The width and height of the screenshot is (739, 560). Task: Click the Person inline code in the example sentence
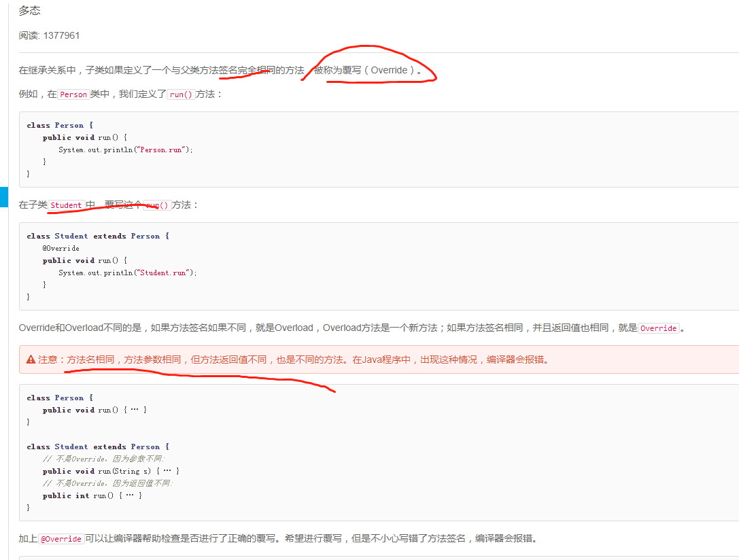click(x=73, y=94)
